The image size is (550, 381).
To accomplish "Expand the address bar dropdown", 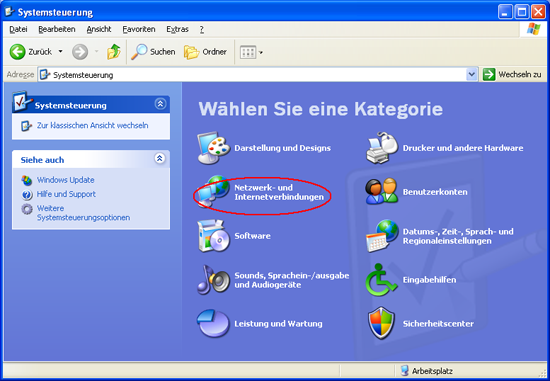I will pyautogui.click(x=472, y=75).
